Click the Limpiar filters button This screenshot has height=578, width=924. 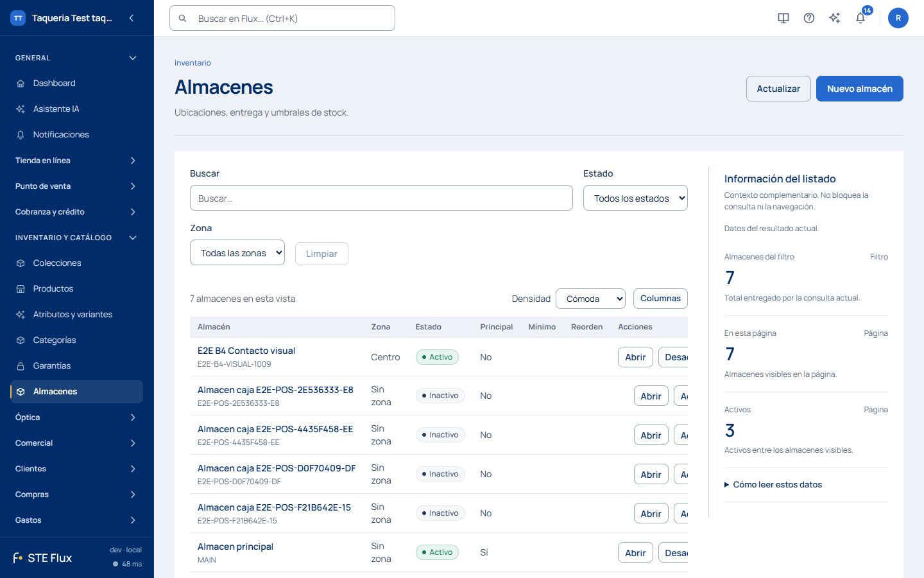tap(321, 254)
